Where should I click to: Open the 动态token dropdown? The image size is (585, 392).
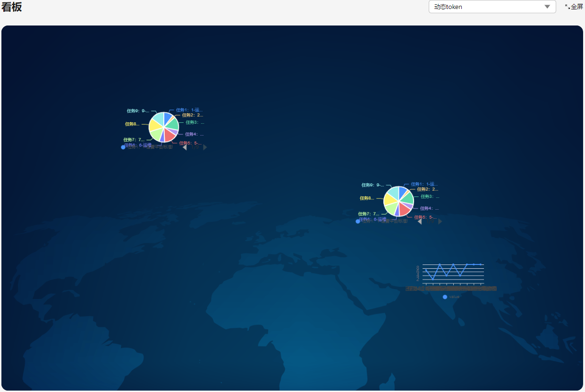(486, 7)
